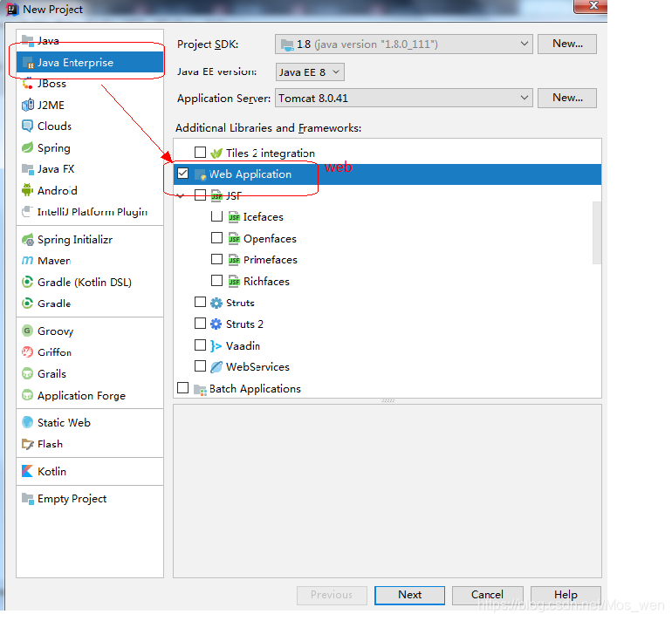Viewport: 672px width, 621px height.
Task: Select Java Enterprise project type
Action: (x=90, y=63)
